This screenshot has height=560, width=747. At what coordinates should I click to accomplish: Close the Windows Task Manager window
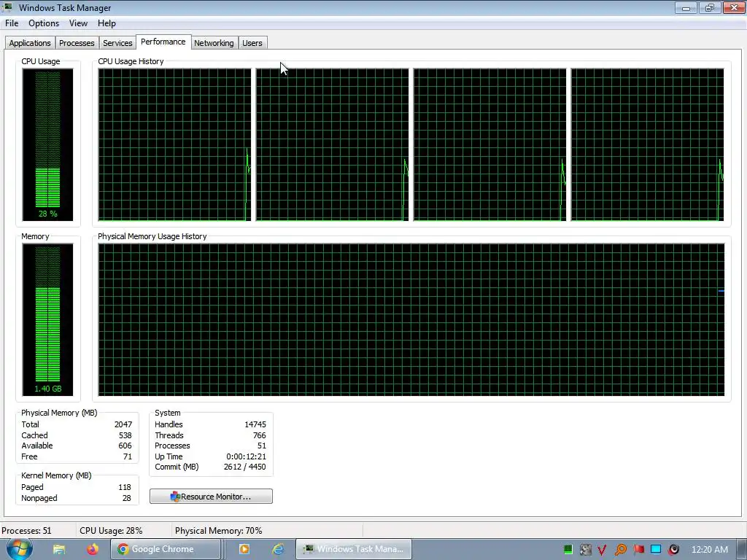click(x=734, y=7)
